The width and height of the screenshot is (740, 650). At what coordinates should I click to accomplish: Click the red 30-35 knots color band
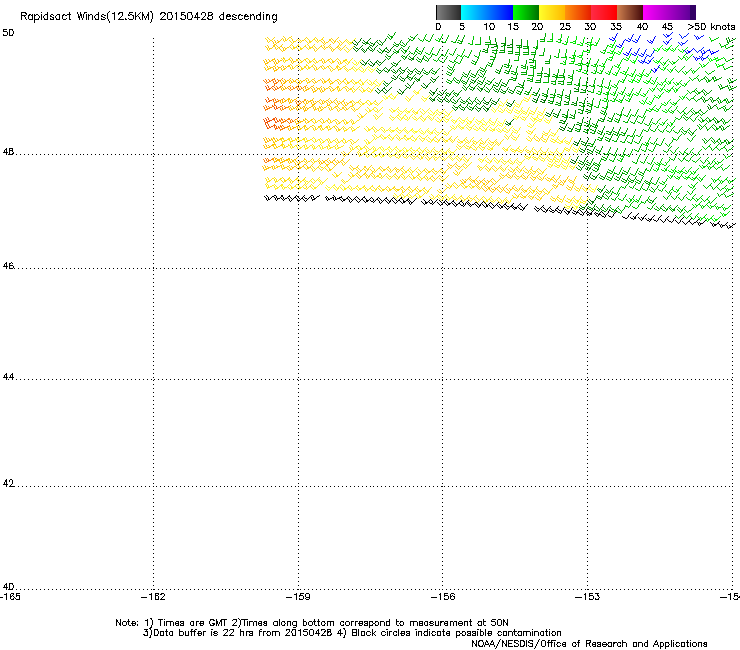tap(604, 12)
